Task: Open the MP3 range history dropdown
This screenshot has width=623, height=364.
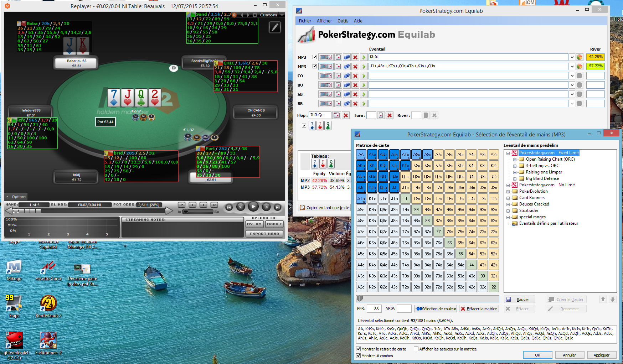Action: (x=572, y=67)
